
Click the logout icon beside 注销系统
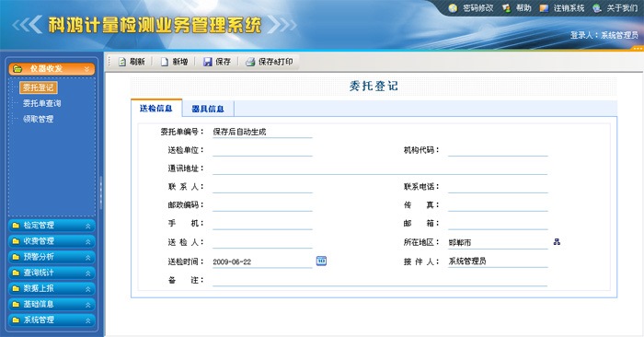(x=544, y=8)
